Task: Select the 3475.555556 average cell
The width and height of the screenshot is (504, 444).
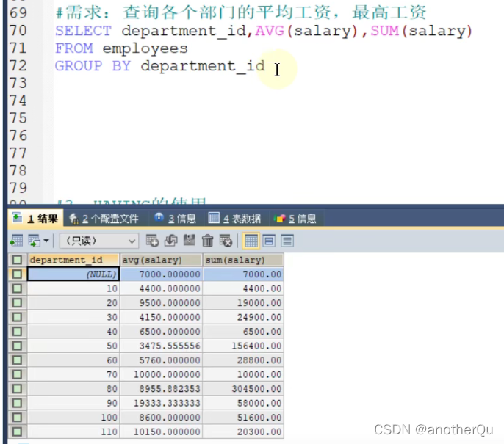Action: coord(162,346)
